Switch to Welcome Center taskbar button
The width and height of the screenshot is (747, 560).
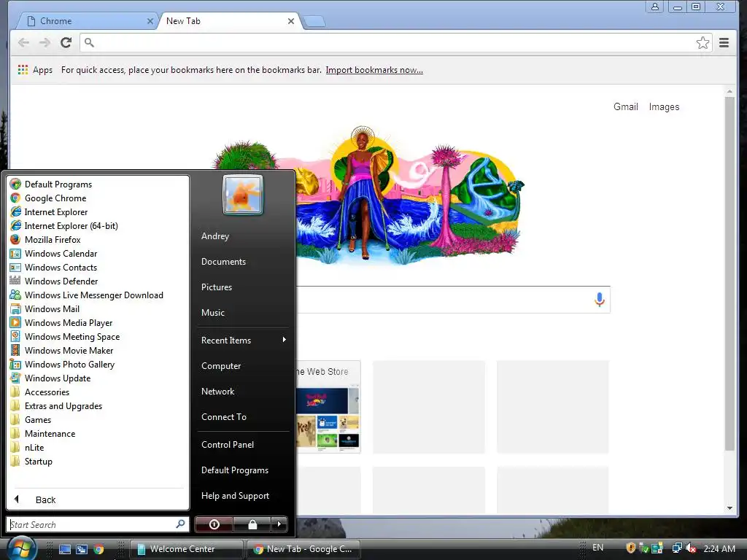click(186, 549)
